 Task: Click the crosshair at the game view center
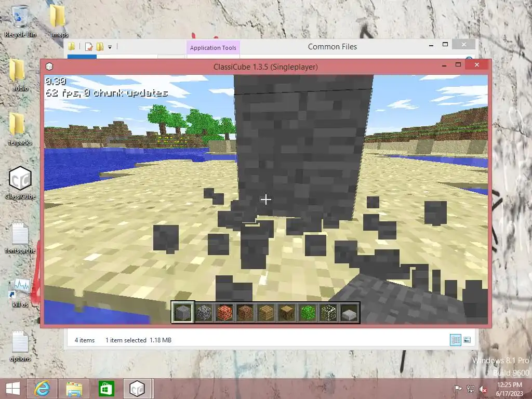[x=265, y=199]
